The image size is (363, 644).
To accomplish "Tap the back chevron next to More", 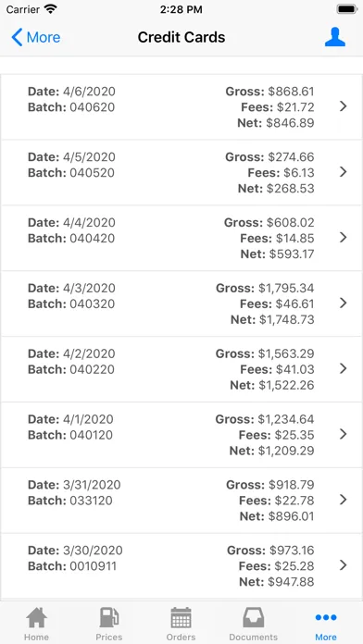I will 17,37.
